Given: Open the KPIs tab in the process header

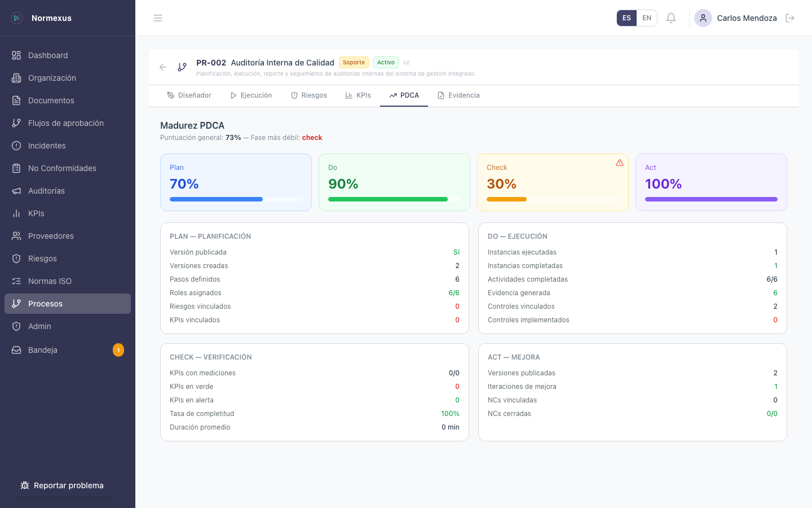Looking at the screenshot, I should click(x=358, y=95).
